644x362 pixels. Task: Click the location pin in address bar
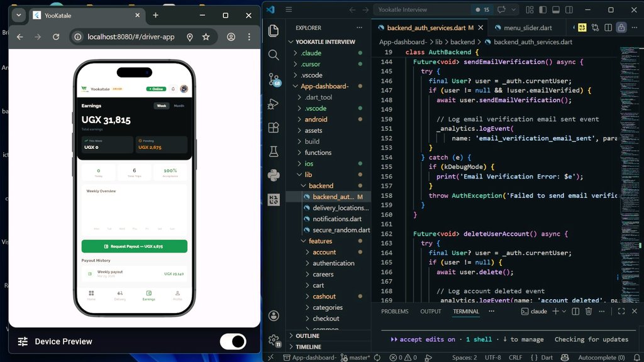click(189, 37)
